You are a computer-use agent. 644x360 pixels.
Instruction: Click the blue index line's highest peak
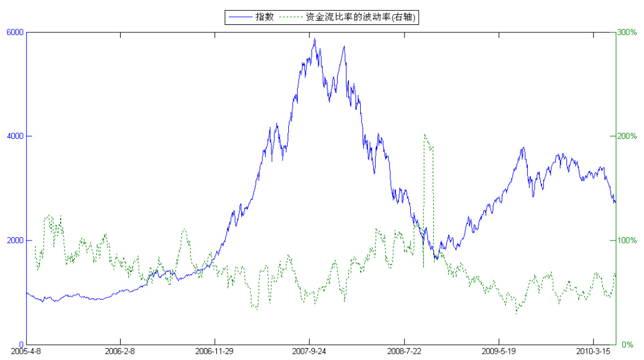(x=314, y=38)
